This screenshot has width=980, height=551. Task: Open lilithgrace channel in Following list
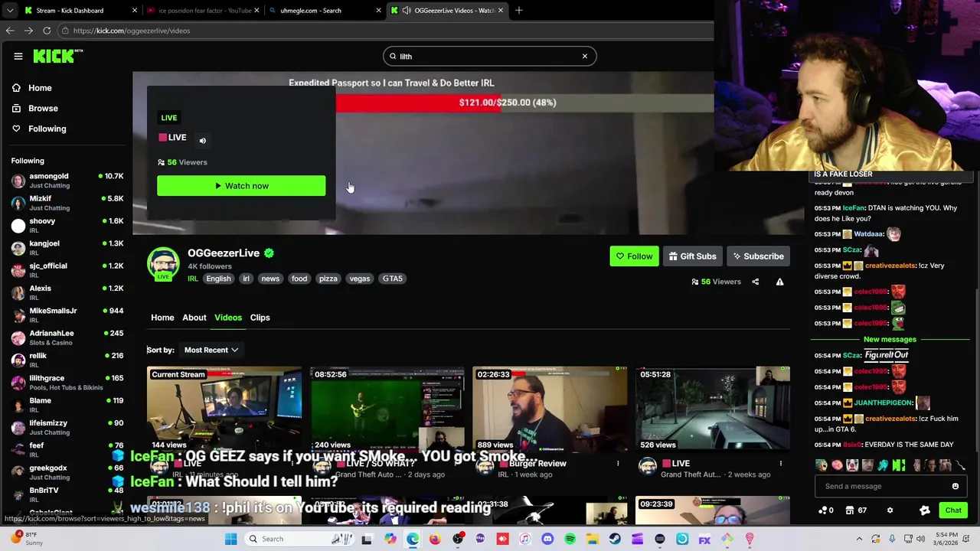click(x=67, y=383)
